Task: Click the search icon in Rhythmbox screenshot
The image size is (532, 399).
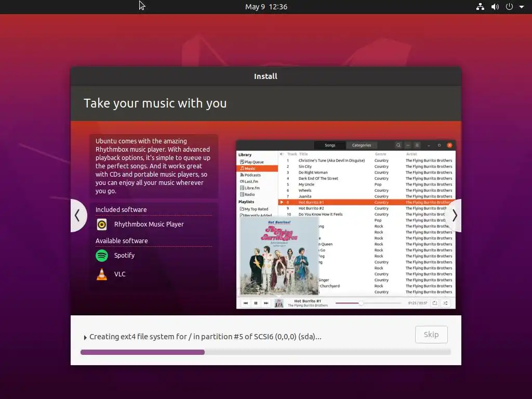Action: coord(398,145)
